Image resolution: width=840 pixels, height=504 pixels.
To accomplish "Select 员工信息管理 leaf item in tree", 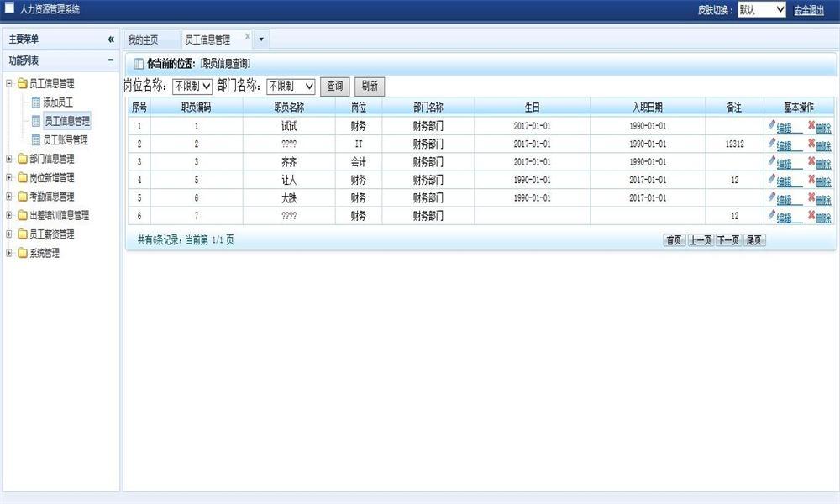I will 67,121.
